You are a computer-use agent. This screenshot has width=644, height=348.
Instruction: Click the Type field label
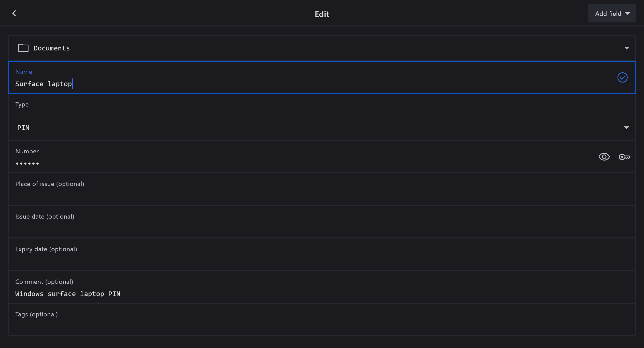(x=22, y=104)
